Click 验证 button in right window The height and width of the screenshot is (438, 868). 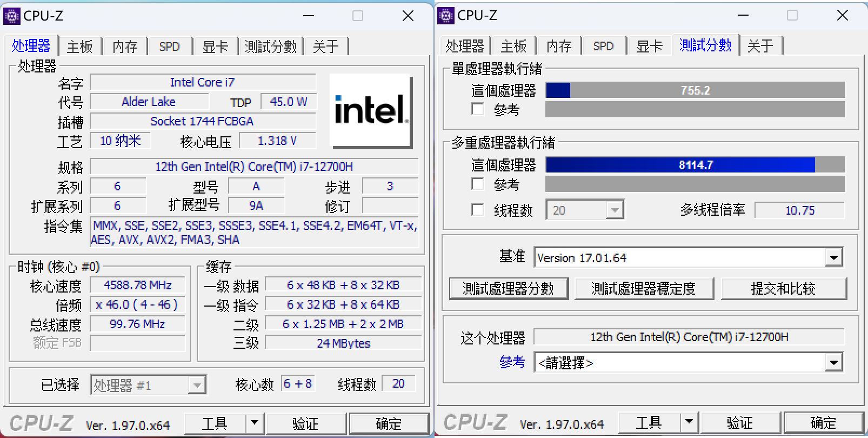(x=740, y=422)
